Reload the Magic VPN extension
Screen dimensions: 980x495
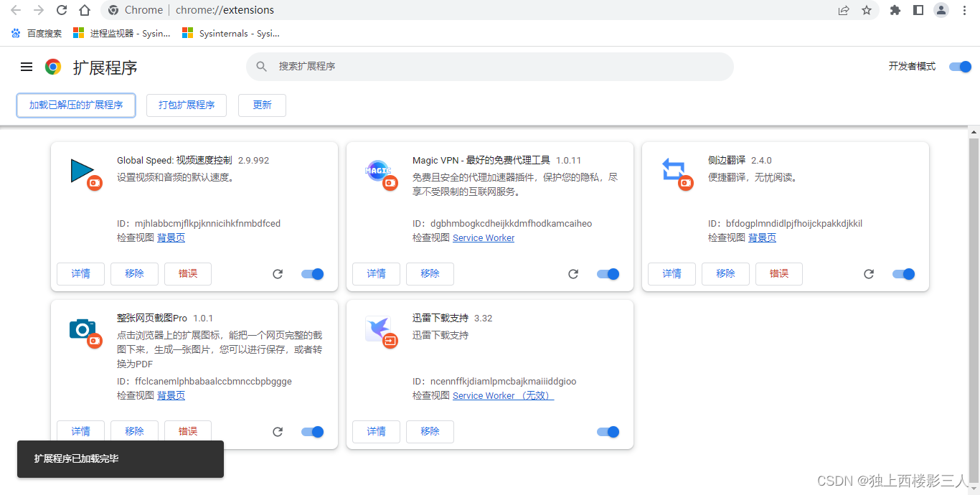(x=573, y=274)
